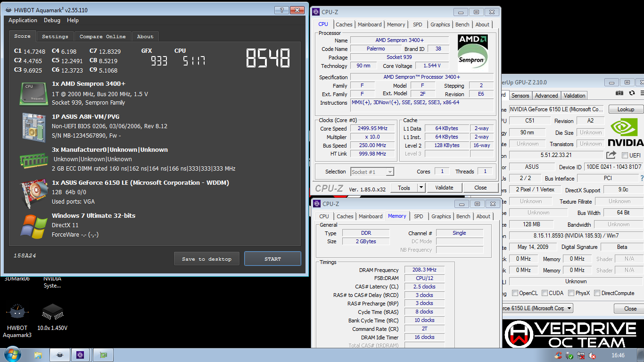
Task: Open GPU-Z Sensors tab
Action: (x=520, y=96)
